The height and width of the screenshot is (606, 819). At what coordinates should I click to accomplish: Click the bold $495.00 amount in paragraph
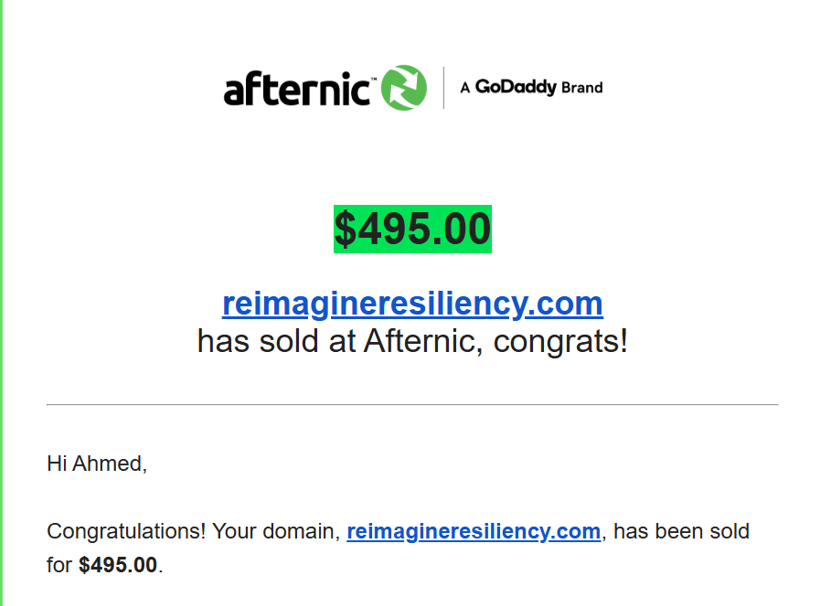point(118,565)
